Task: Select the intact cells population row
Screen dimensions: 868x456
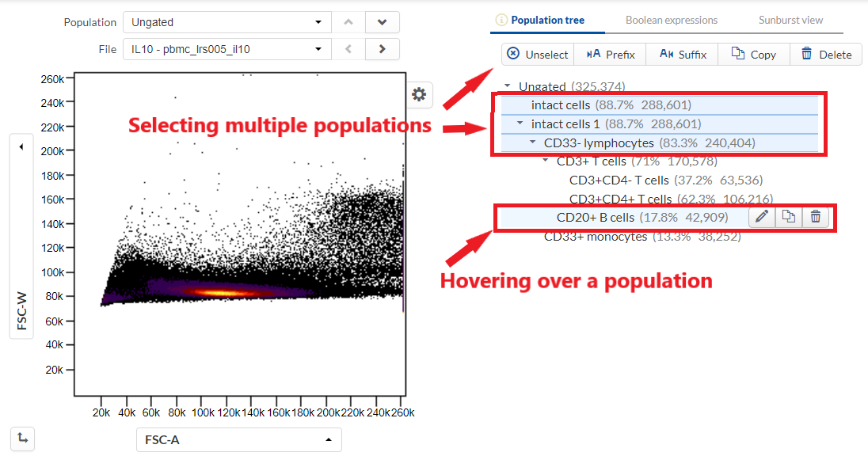Action: (659, 105)
